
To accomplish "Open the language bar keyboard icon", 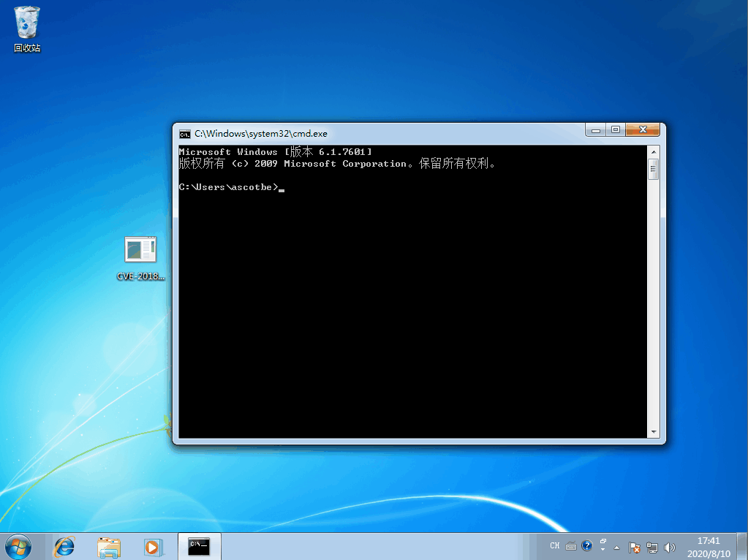I will 570,546.
